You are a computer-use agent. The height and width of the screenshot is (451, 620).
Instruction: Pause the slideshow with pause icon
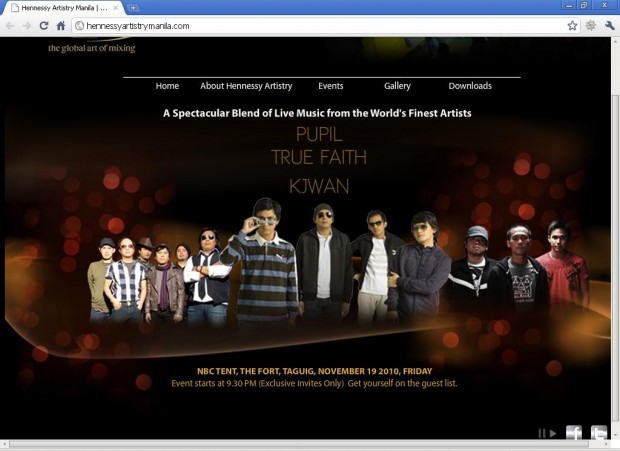tap(542, 433)
